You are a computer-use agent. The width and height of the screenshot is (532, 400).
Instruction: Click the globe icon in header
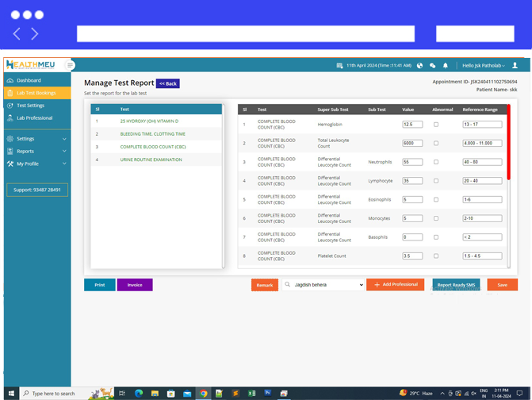pos(420,66)
